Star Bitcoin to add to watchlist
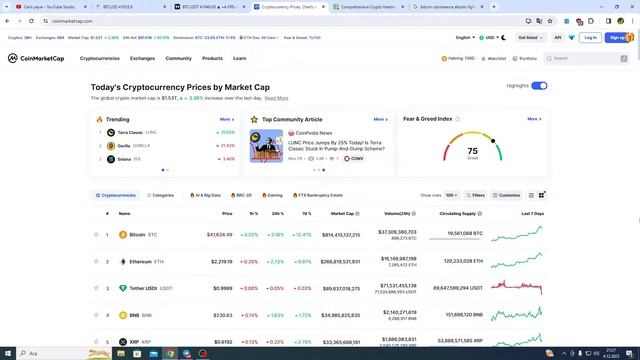Image resolution: width=640 pixels, height=360 pixels. coord(96,235)
